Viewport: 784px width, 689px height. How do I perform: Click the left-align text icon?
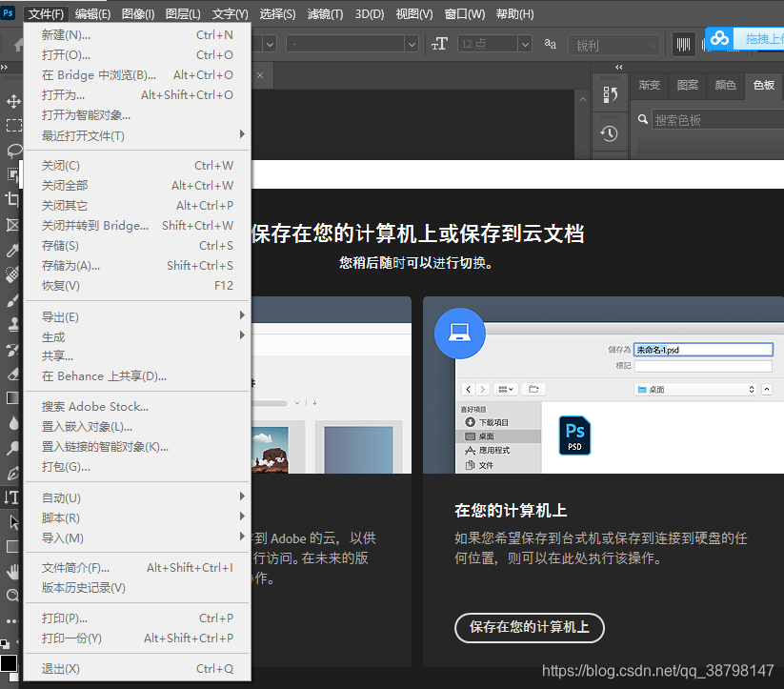[682, 45]
